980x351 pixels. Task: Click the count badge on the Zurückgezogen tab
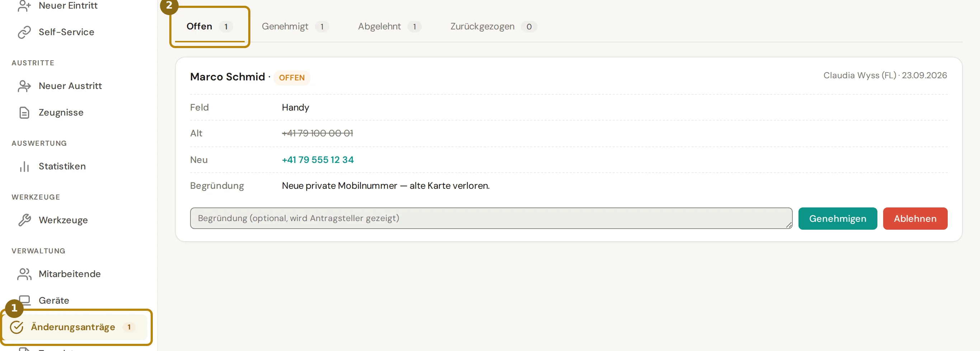[529, 27]
